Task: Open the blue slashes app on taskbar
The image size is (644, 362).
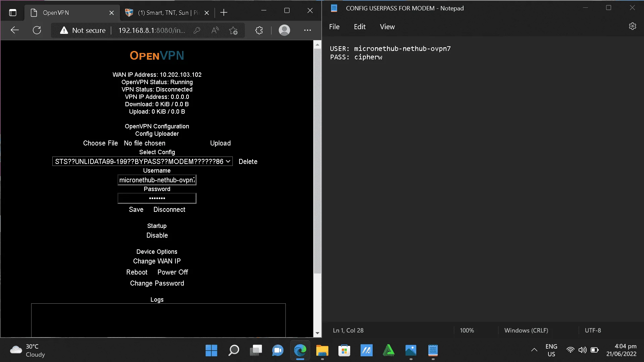Action: click(366, 351)
